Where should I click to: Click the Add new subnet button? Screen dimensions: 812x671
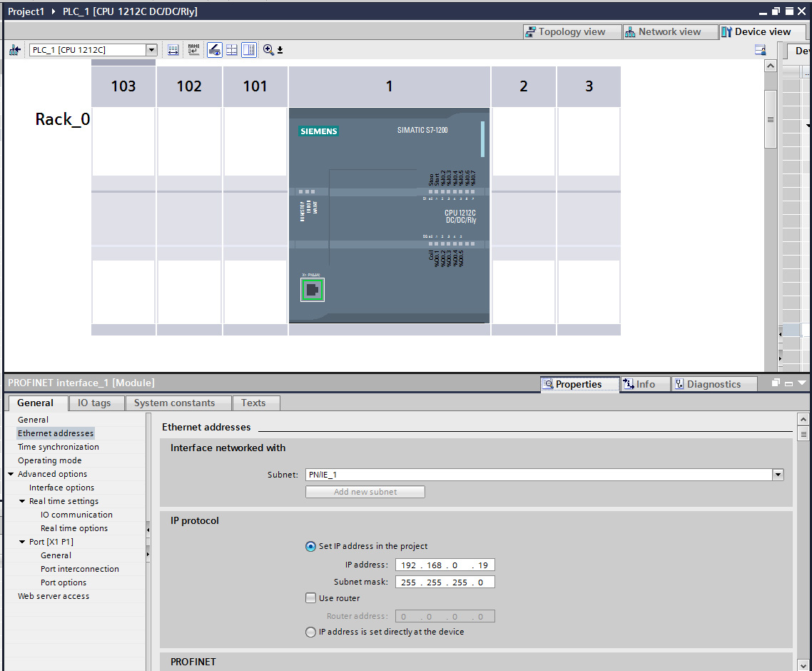(365, 492)
